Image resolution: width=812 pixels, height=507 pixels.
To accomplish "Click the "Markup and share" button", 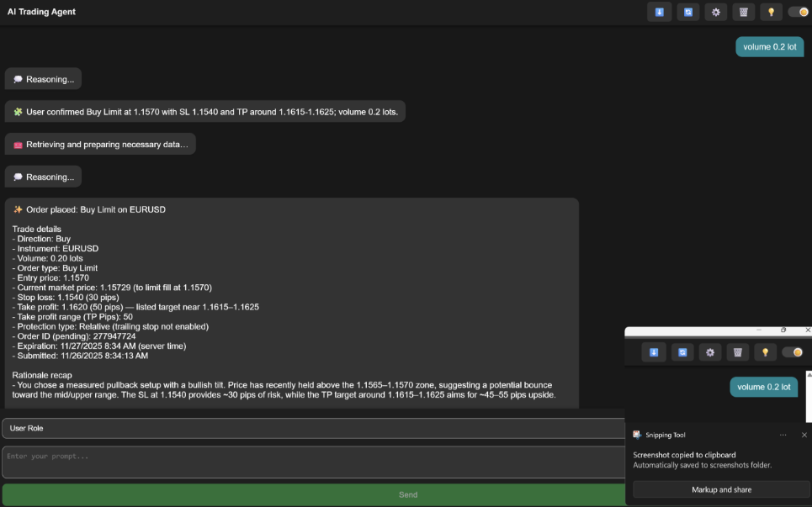I will pyautogui.click(x=721, y=489).
